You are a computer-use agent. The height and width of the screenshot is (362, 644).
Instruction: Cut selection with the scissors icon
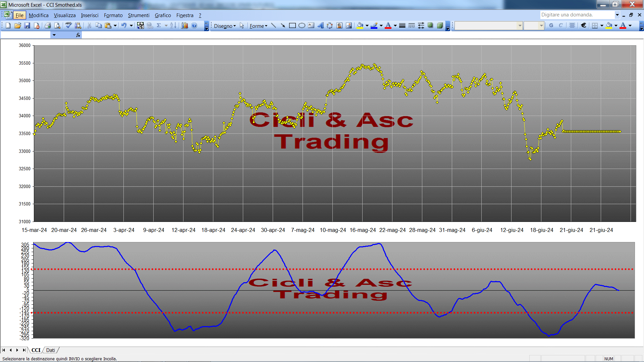coord(89,25)
